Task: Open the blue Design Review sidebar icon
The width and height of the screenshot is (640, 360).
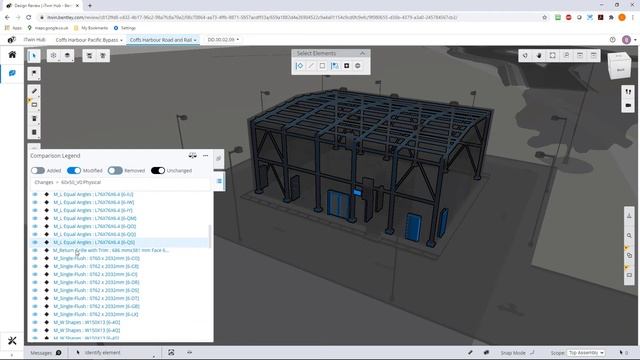Action: point(12,73)
